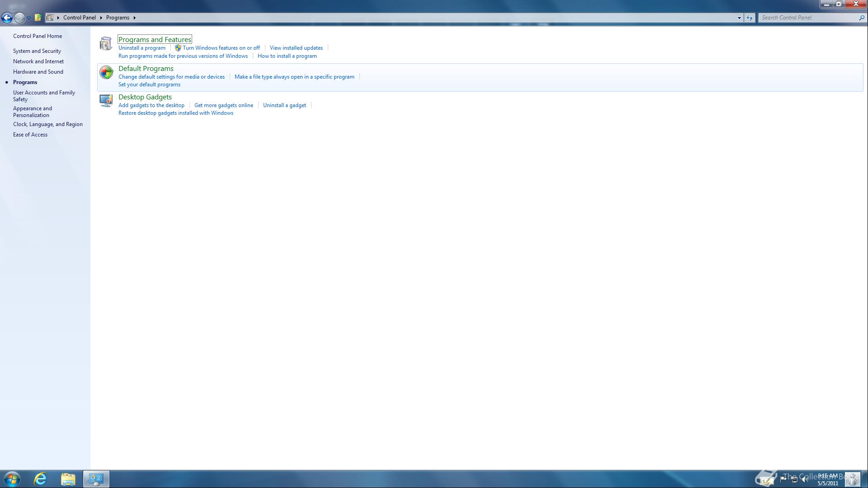Open the Windows Start button
The image size is (868, 488).
[12, 479]
